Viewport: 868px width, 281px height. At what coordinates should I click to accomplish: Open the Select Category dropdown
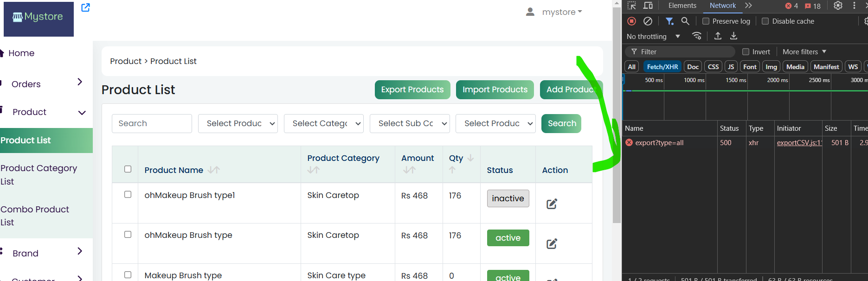(x=324, y=123)
